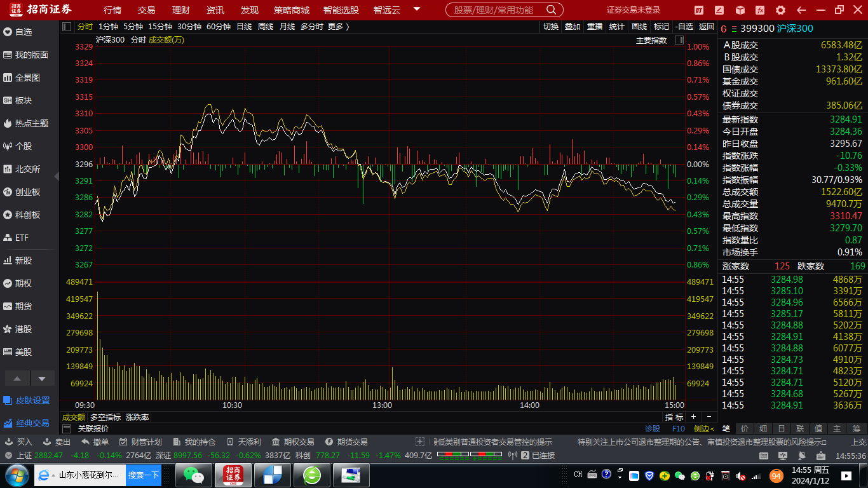Collapse the 侧边 side panel

pyautogui.click(x=704, y=429)
